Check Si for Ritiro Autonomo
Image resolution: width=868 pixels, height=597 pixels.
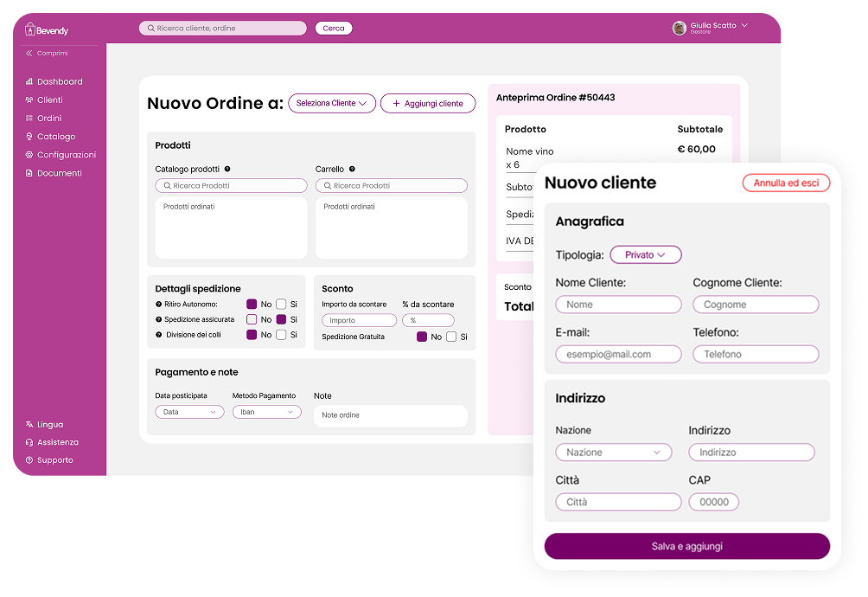click(x=281, y=304)
